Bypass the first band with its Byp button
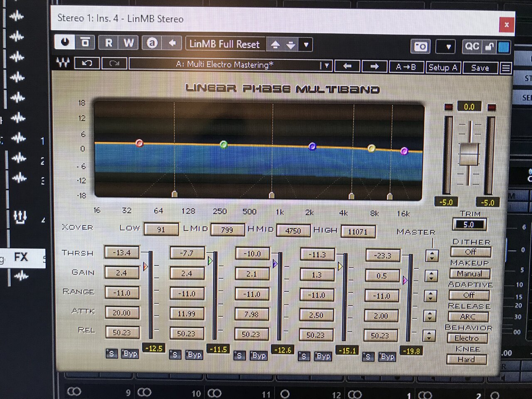 click(x=130, y=354)
